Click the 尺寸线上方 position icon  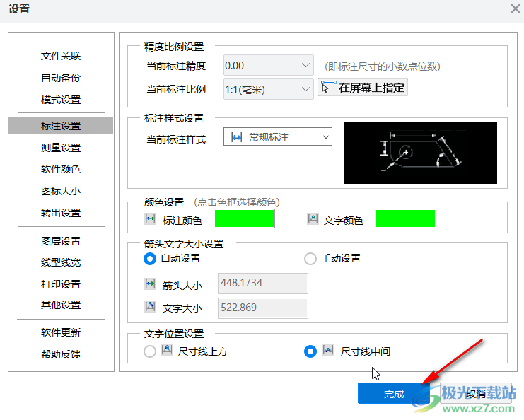click(x=167, y=350)
